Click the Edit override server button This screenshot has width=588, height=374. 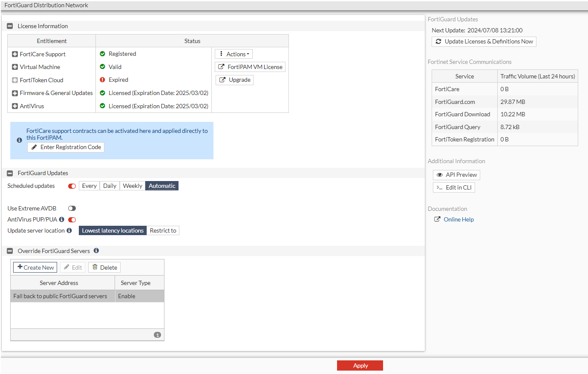[x=72, y=268]
